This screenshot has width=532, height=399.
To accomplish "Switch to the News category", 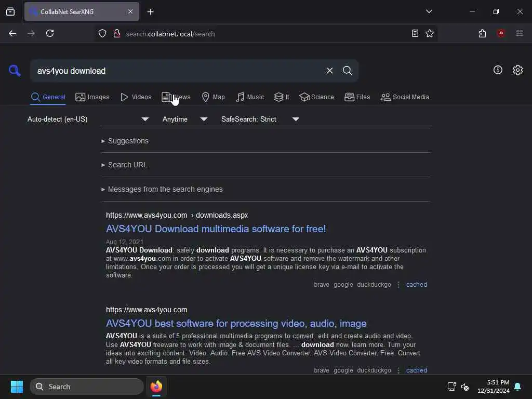I will tap(176, 97).
